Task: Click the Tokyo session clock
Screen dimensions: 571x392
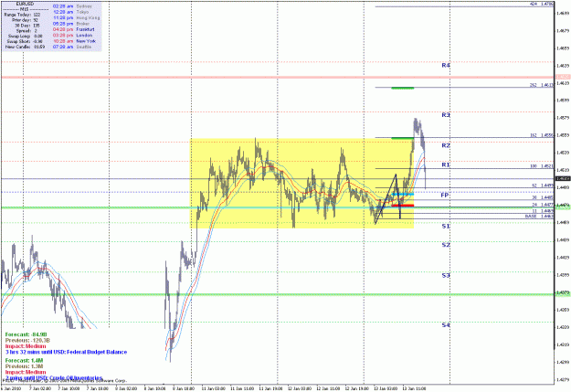Action: click(70, 12)
